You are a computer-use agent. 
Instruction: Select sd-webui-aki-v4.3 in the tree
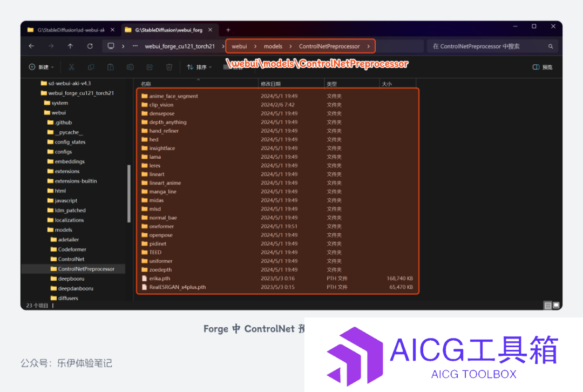[x=66, y=83]
